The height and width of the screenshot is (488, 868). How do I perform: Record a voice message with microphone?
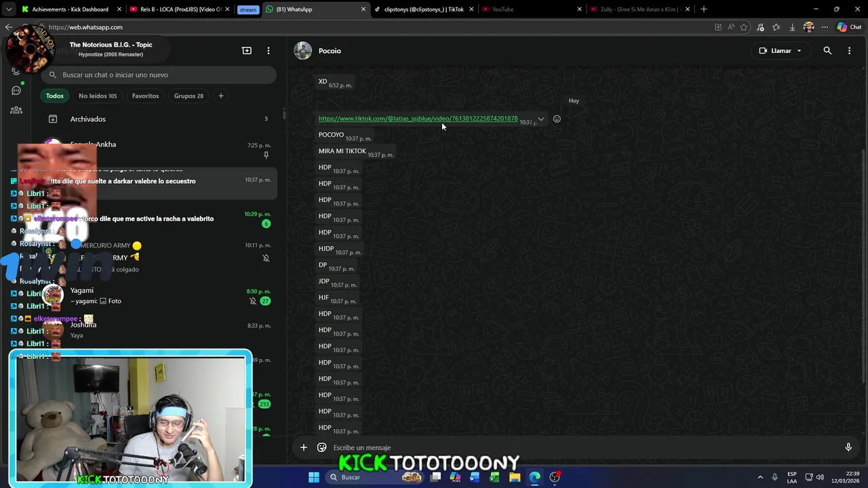point(848,447)
